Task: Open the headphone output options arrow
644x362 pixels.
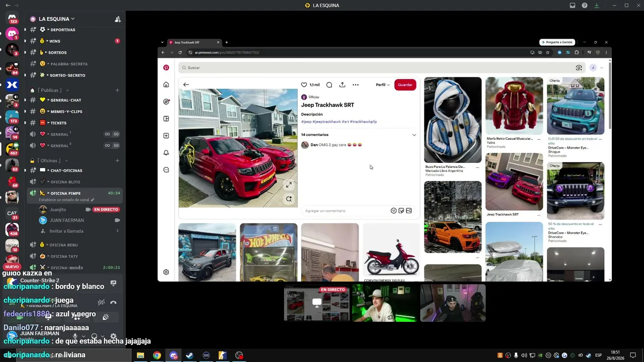Action: (103, 336)
